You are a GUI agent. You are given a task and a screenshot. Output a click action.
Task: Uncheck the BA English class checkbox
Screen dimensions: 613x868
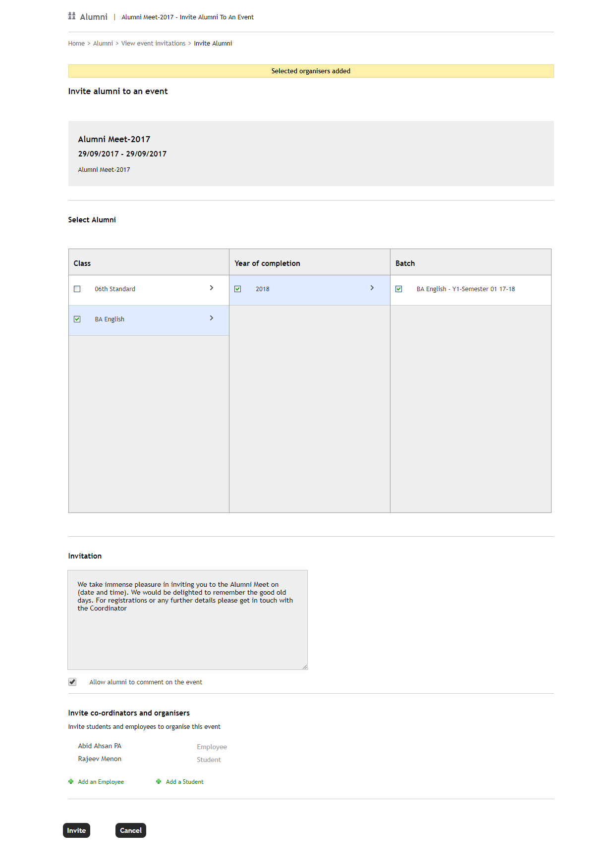[77, 319]
